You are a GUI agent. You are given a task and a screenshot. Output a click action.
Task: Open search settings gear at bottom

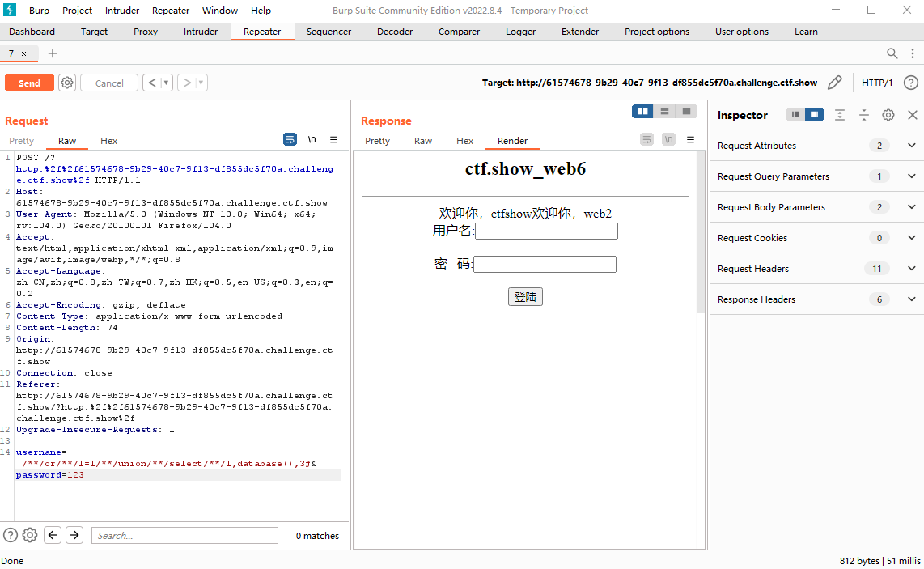(x=30, y=535)
